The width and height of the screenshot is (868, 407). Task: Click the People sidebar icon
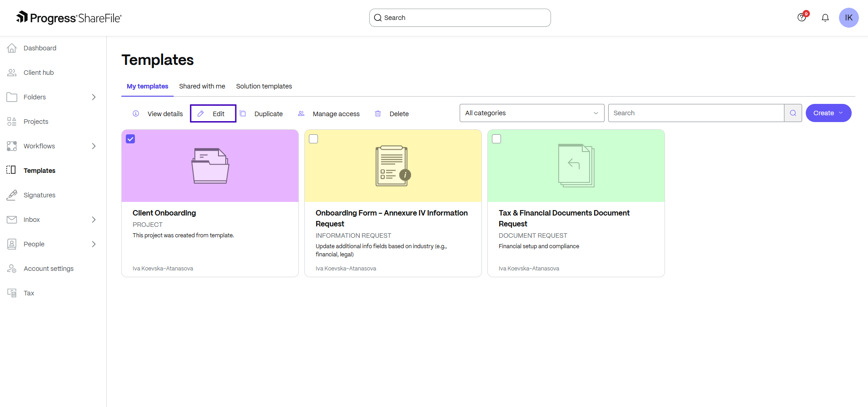click(12, 244)
